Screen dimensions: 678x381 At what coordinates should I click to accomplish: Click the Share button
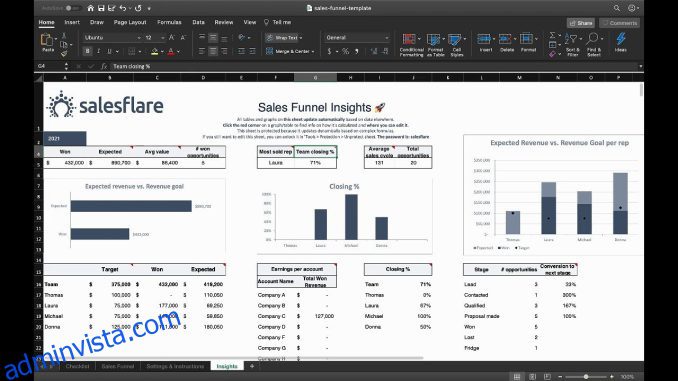pos(581,23)
